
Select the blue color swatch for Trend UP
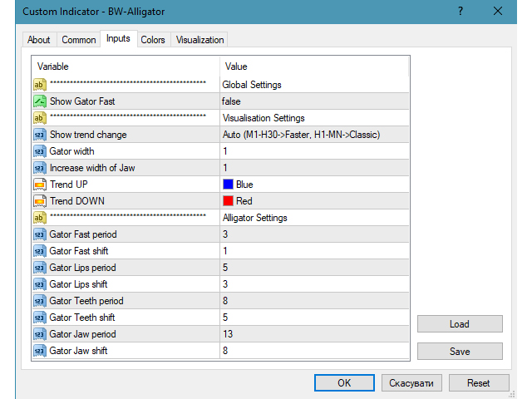point(228,185)
